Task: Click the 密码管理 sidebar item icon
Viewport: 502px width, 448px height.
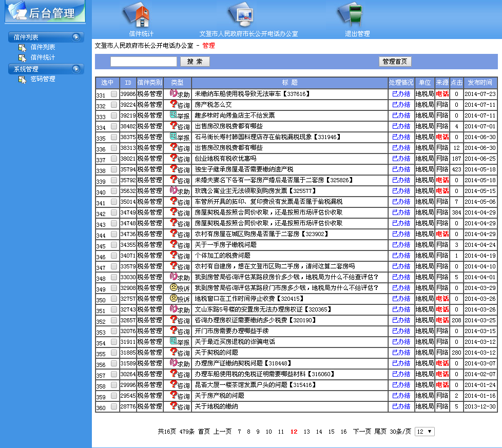Action: (22, 79)
